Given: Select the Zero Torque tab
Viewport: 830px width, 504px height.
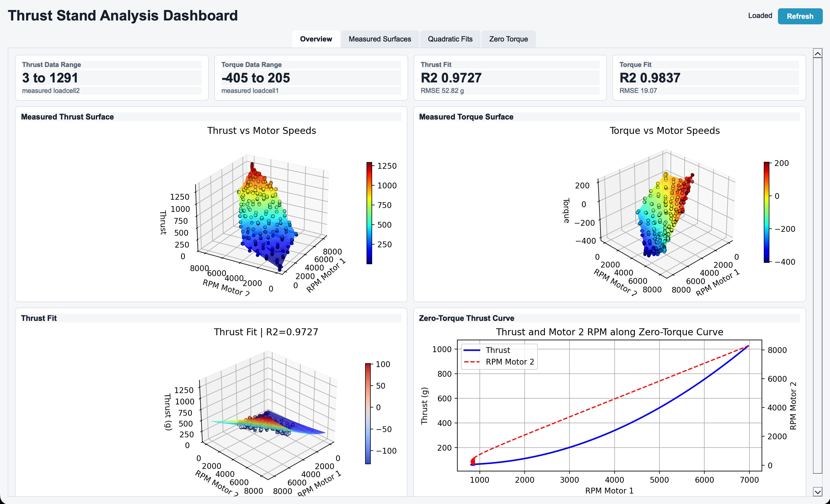Looking at the screenshot, I should pos(508,39).
